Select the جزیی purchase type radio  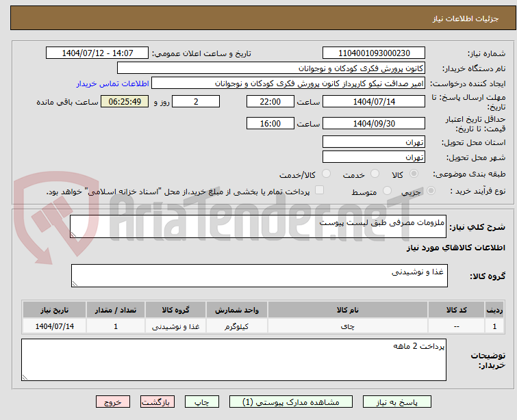(431, 190)
